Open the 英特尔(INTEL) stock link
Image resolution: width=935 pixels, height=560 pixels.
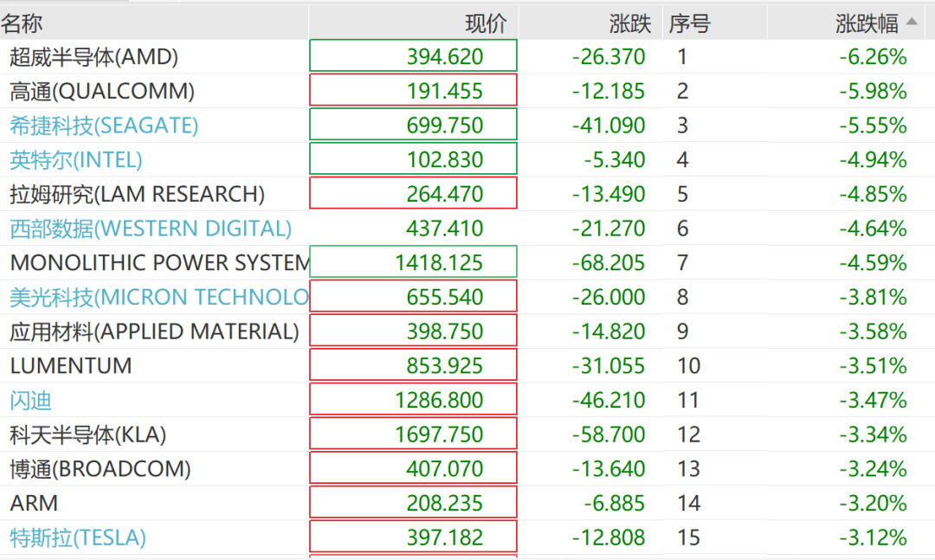pos(75,160)
